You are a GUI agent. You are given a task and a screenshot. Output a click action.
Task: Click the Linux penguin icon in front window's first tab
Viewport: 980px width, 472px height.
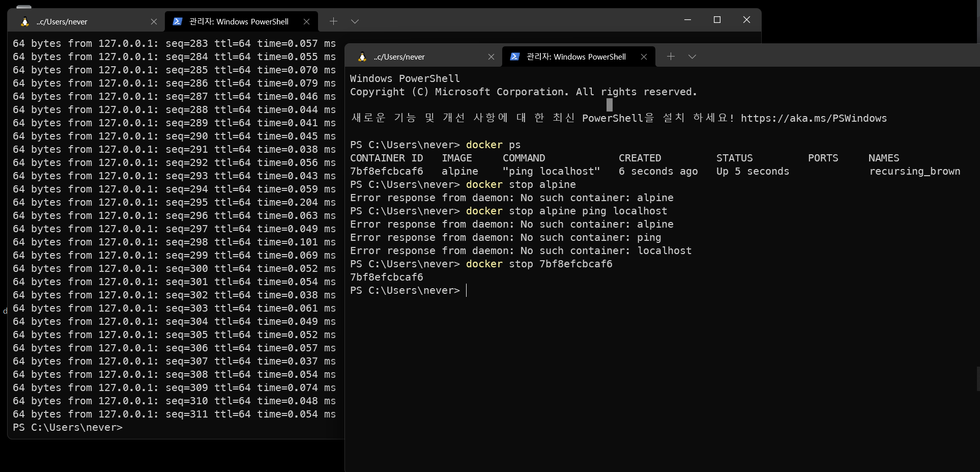(x=362, y=57)
